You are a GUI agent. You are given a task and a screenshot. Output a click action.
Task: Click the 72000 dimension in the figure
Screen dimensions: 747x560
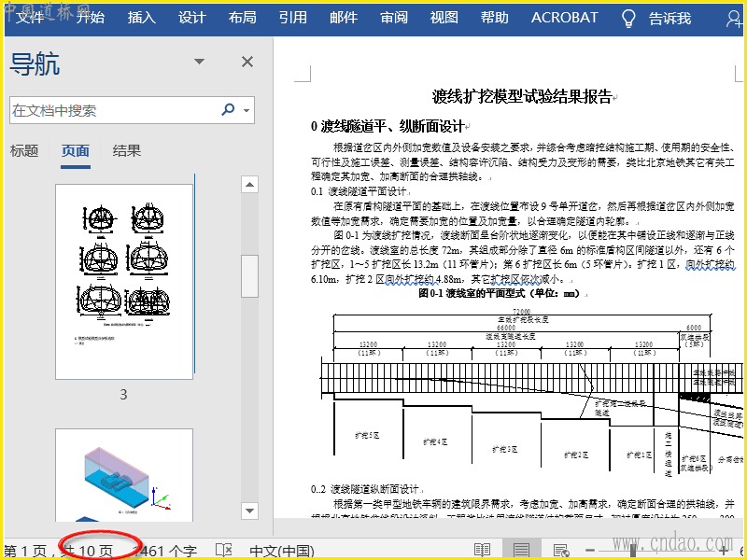(522, 311)
